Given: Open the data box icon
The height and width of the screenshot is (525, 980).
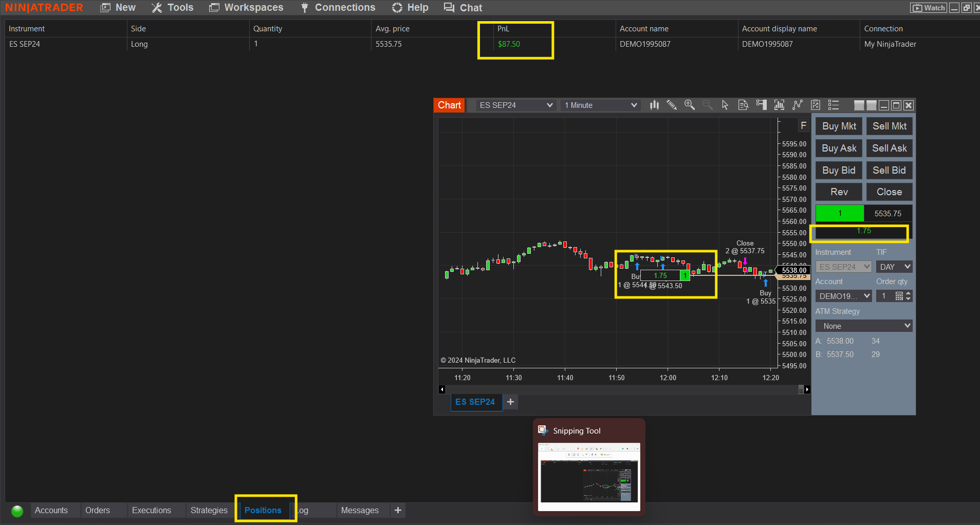Looking at the screenshot, I should pyautogui.click(x=743, y=105).
